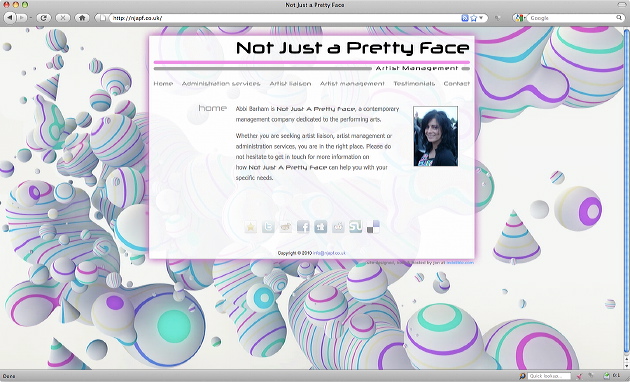The height and width of the screenshot is (382, 630).
Task: Go back with the browser Back arrow
Action: point(10,18)
